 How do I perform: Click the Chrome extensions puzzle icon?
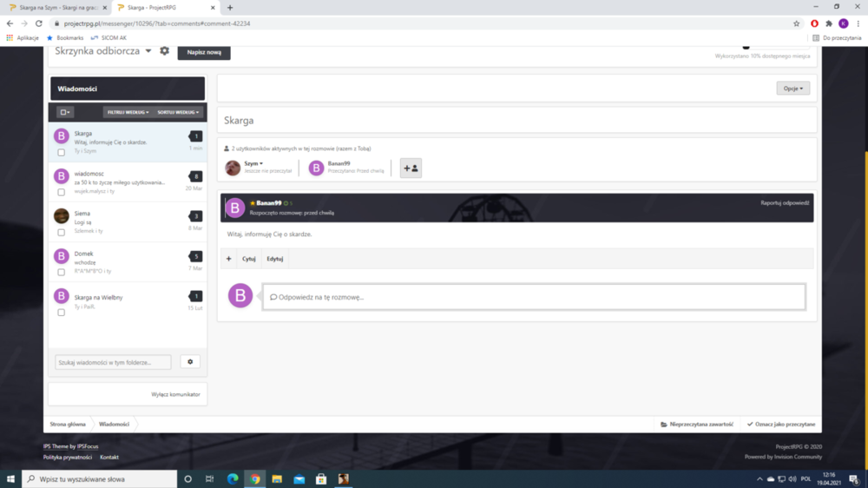pos(829,23)
